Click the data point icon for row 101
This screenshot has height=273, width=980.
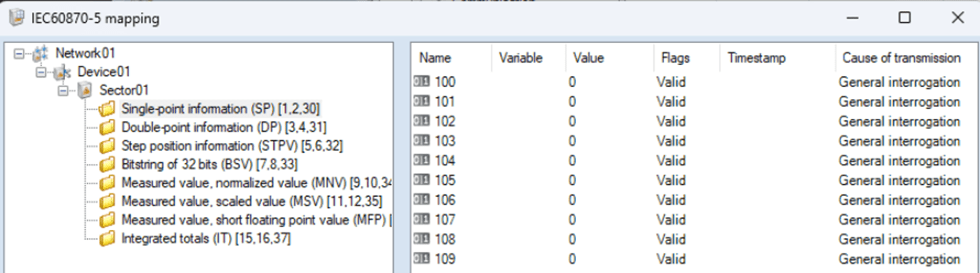pos(421,101)
